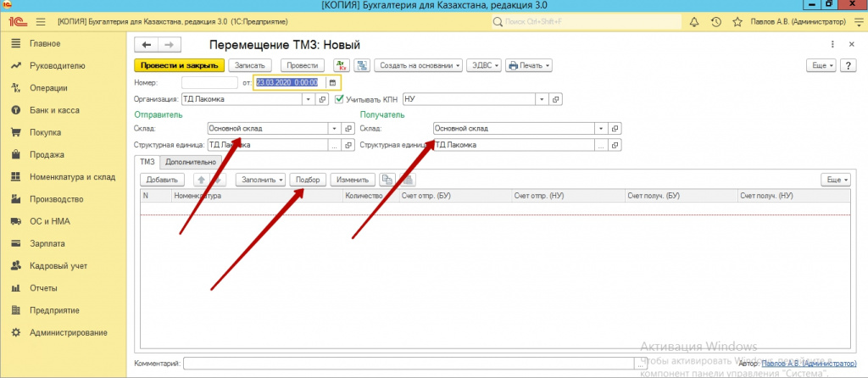Viewport: 868px width, 378px height.
Task: Click Записать button
Action: click(250, 65)
